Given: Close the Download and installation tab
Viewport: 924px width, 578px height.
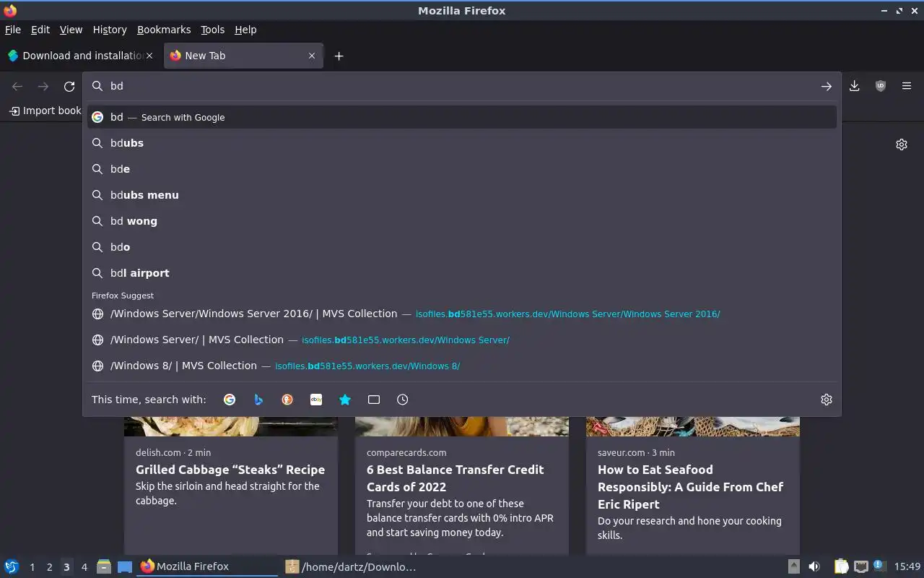Looking at the screenshot, I should coord(150,56).
